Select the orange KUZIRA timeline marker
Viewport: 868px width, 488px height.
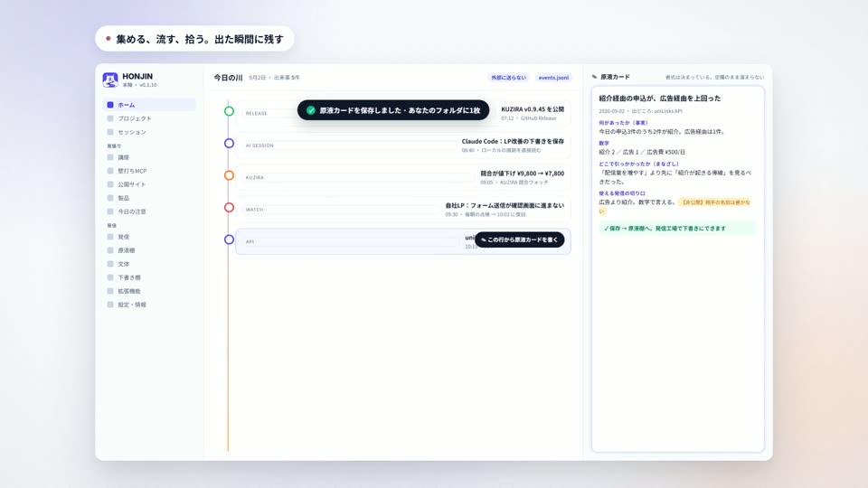(229, 175)
